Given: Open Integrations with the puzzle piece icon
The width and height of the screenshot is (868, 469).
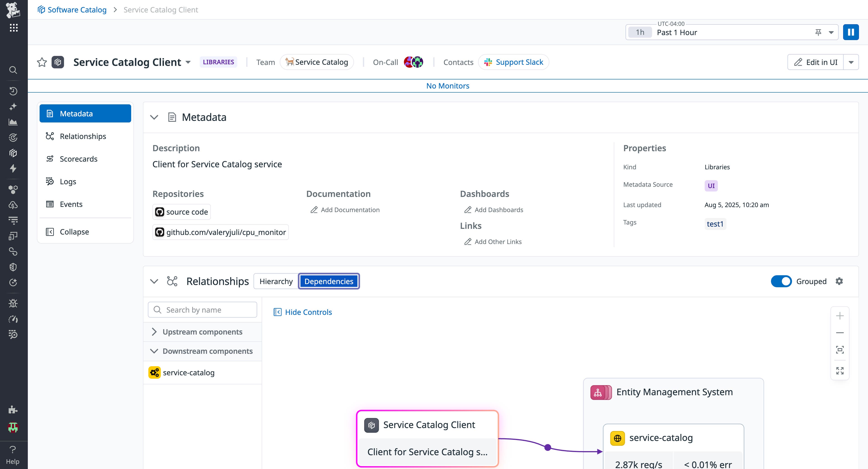Looking at the screenshot, I should [13, 410].
